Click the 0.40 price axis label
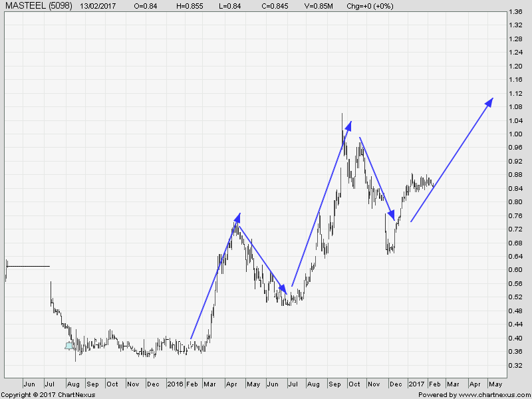The height and width of the screenshot is (399, 532). 516,338
